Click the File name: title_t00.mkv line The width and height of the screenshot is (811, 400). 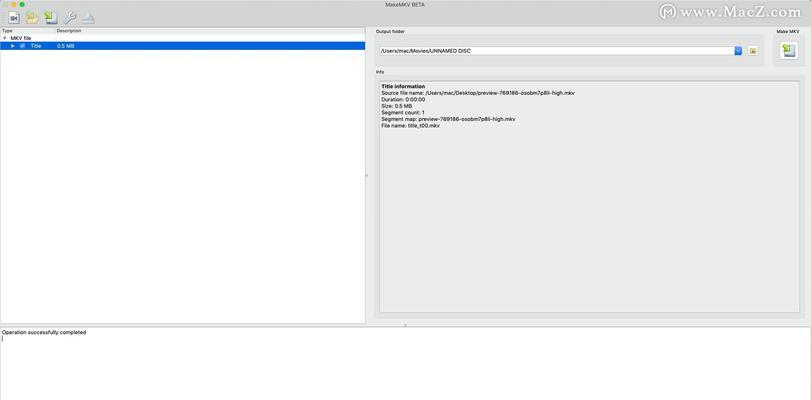click(410, 126)
